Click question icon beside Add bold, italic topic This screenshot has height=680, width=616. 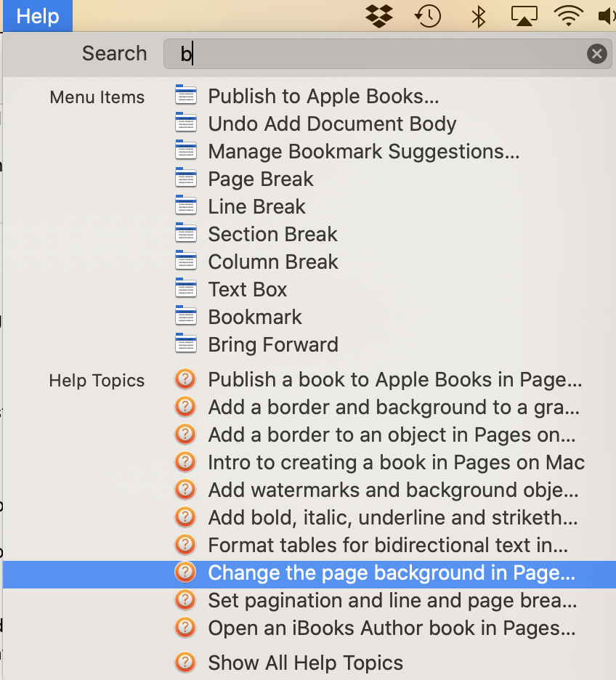tap(185, 517)
